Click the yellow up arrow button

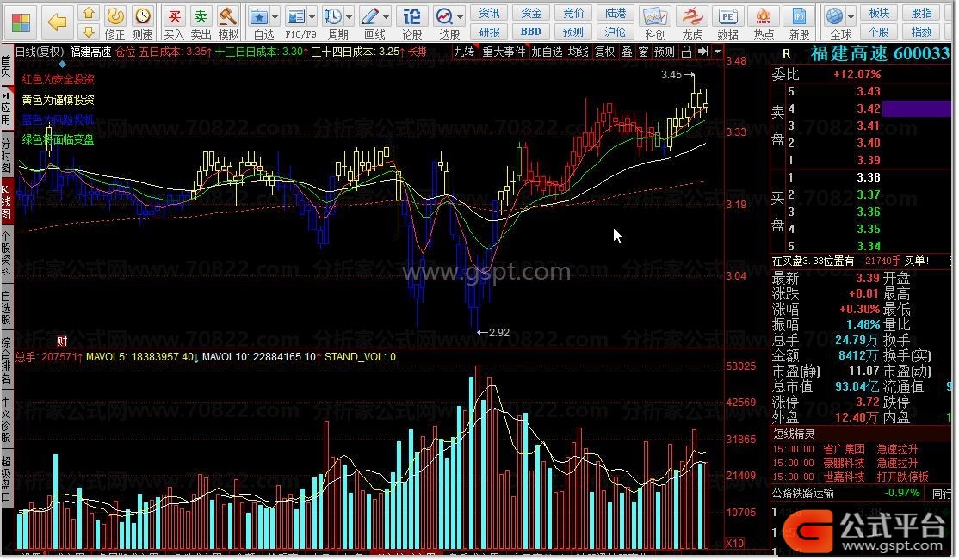point(89,13)
